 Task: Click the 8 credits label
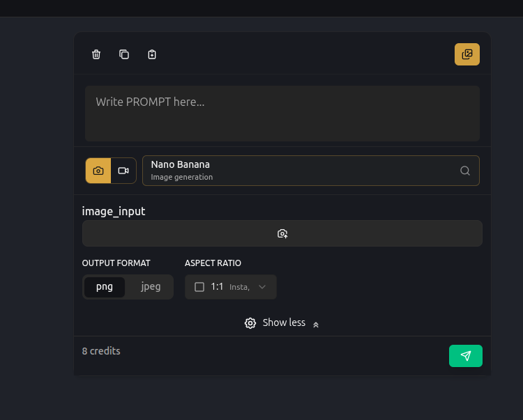[x=101, y=351]
